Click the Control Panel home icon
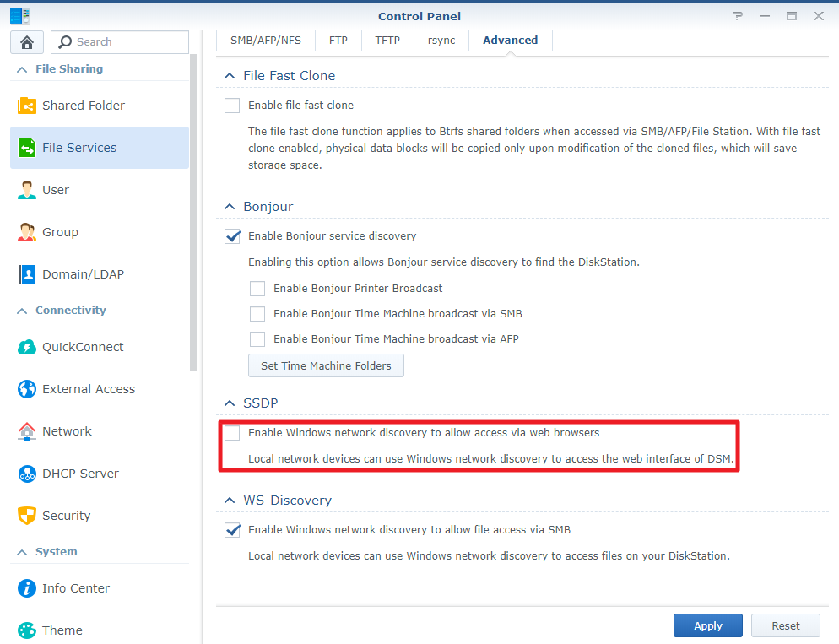839x644 pixels. click(x=26, y=41)
